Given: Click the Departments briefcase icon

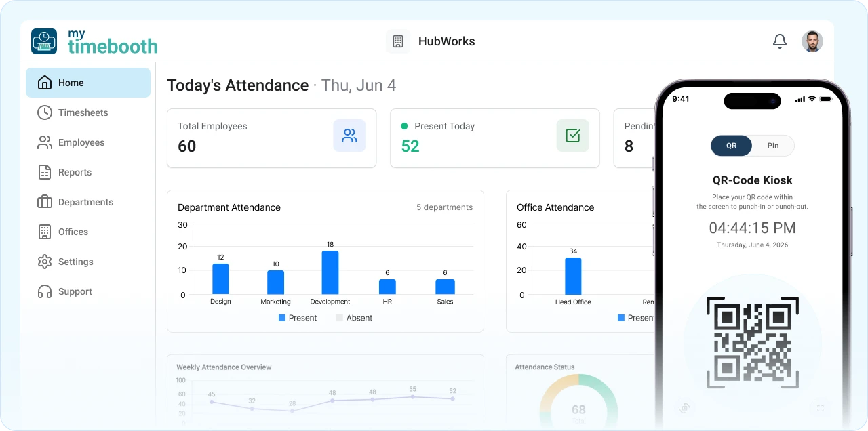Looking at the screenshot, I should [x=45, y=202].
